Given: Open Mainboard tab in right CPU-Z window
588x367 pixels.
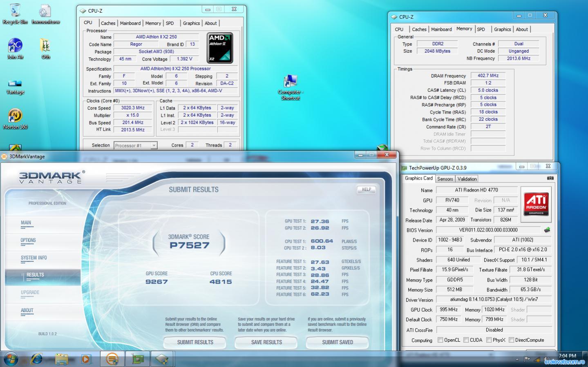Looking at the screenshot, I should click(441, 29).
